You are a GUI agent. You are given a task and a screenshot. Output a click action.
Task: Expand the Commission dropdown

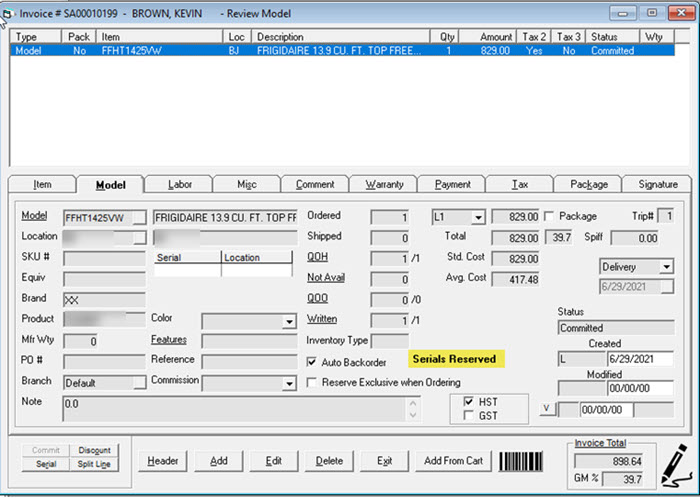point(289,383)
